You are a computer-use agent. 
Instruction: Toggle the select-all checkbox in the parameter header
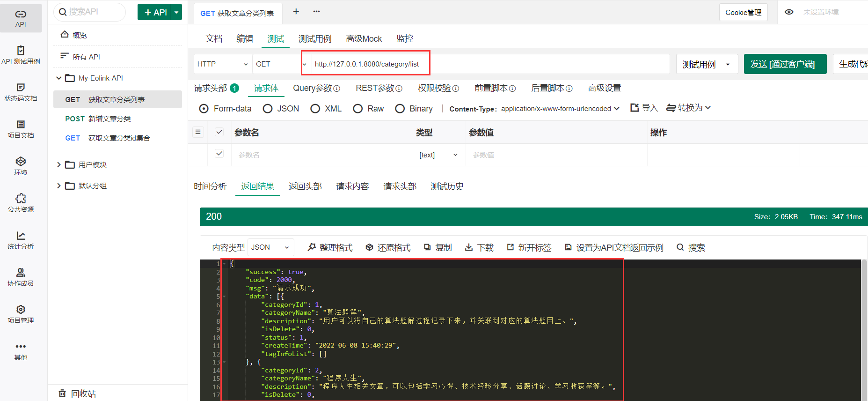click(x=219, y=132)
